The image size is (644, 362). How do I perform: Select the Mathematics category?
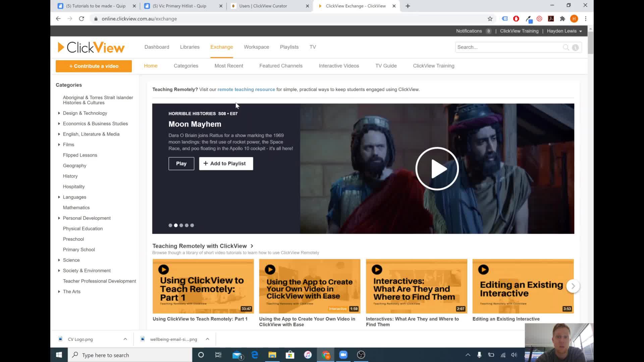coord(76,207)
